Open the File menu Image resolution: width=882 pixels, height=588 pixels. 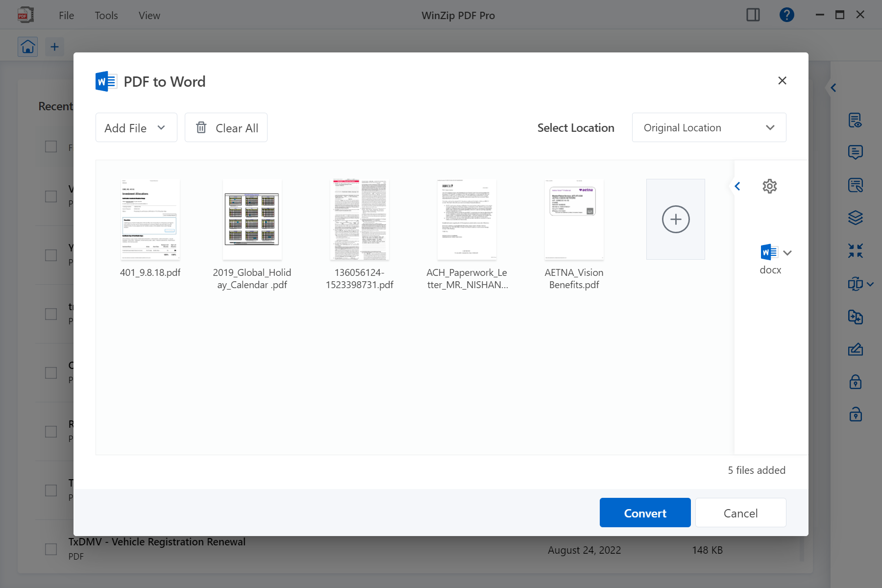(x=66, y=15)
